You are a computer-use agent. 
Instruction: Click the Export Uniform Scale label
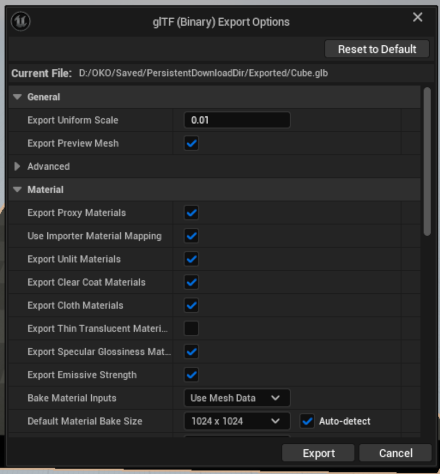point(73,120)
